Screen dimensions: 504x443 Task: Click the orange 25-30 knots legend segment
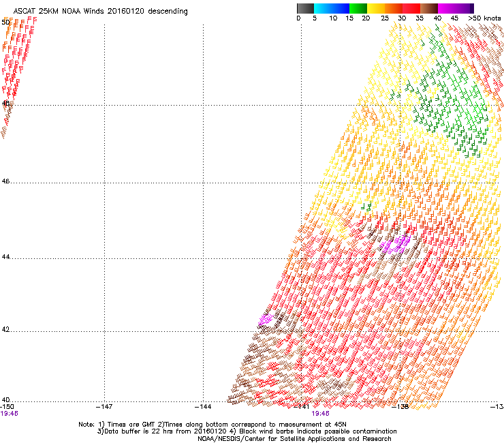point(394,8)
